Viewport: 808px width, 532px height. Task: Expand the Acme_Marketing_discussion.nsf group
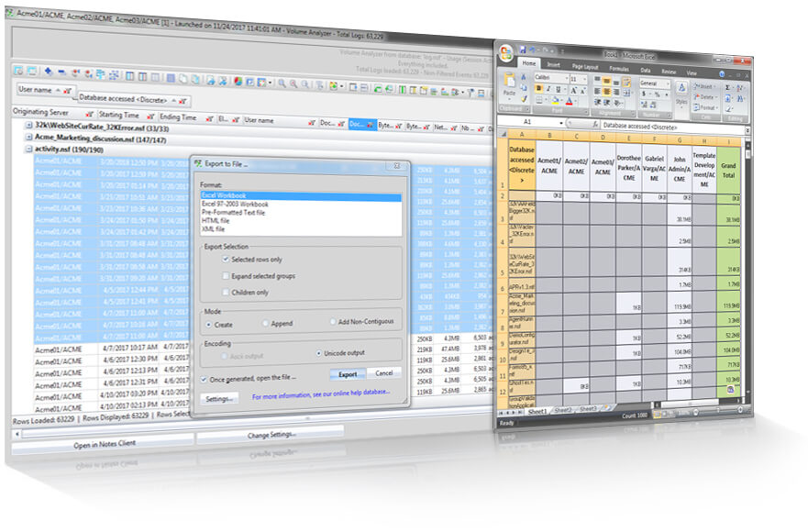(29, 137)
